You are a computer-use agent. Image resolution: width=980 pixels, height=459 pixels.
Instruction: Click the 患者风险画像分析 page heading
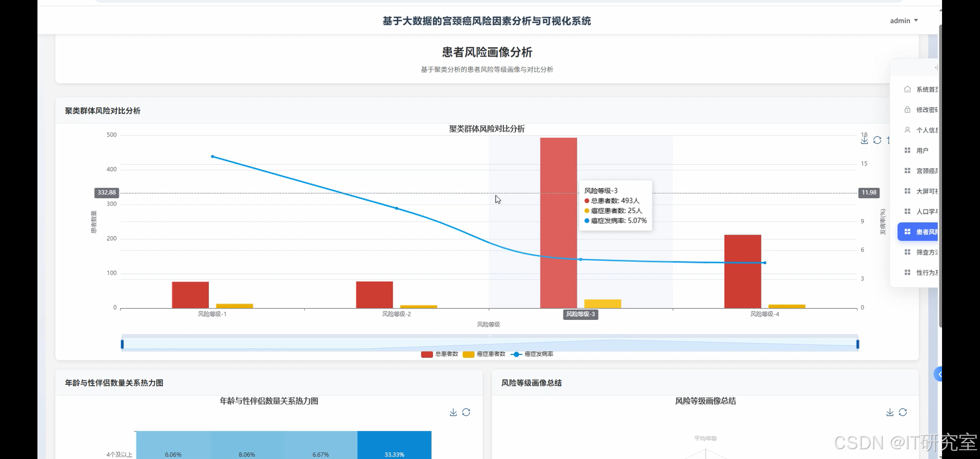(x=487, y=52)
